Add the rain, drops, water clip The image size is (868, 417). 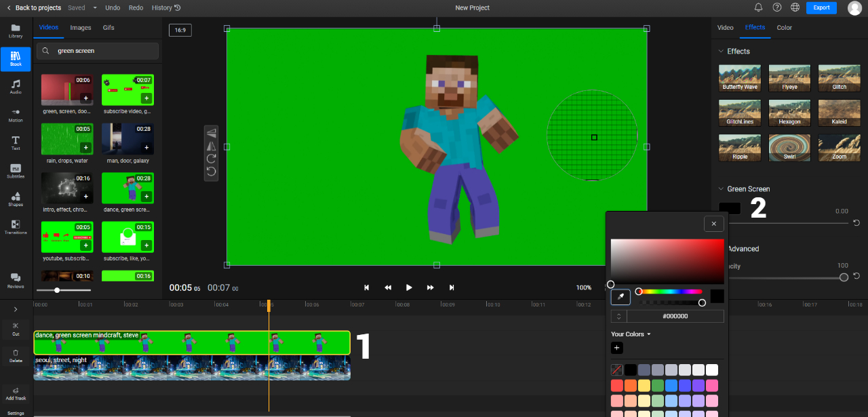[85, 148]
